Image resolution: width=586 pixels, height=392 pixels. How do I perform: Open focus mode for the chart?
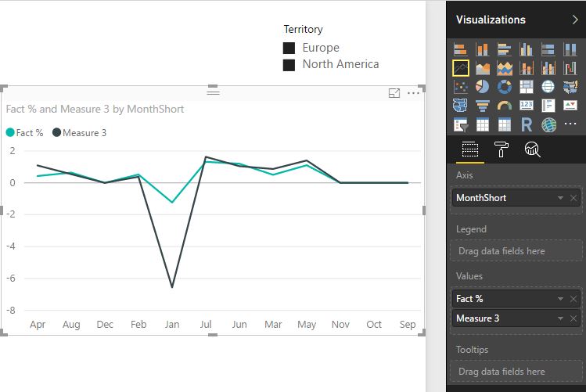point(394,93)
